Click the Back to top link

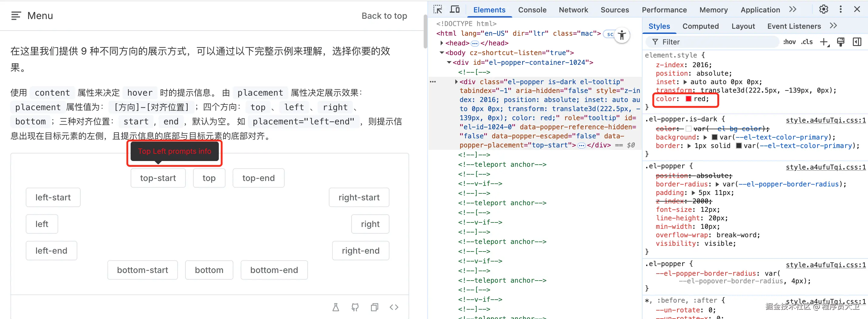[x=384, y=16]
